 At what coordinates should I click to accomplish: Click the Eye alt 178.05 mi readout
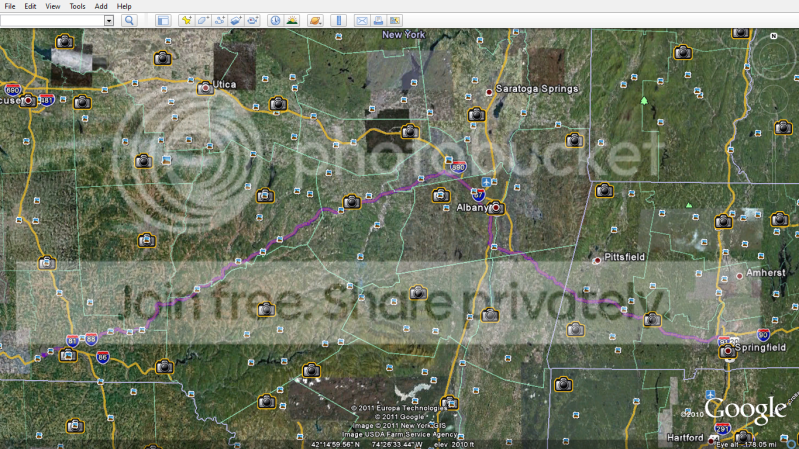tap(745, 444)
